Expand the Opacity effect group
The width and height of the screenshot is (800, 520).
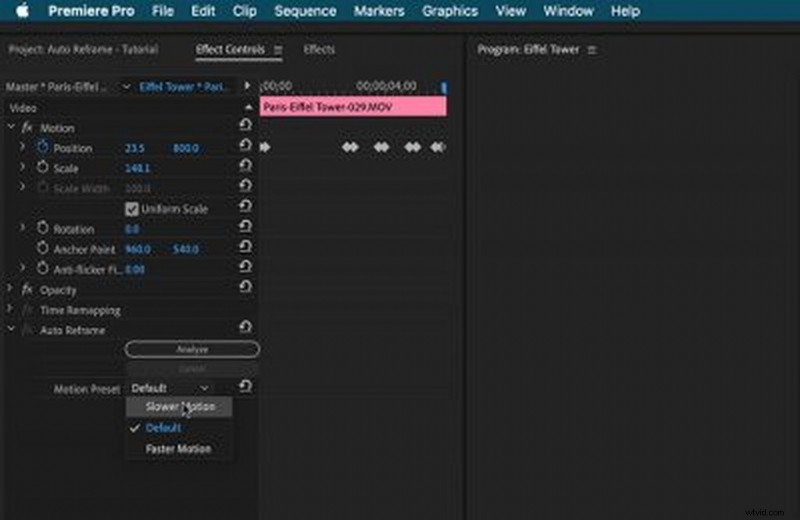click(x=10, y=288)
